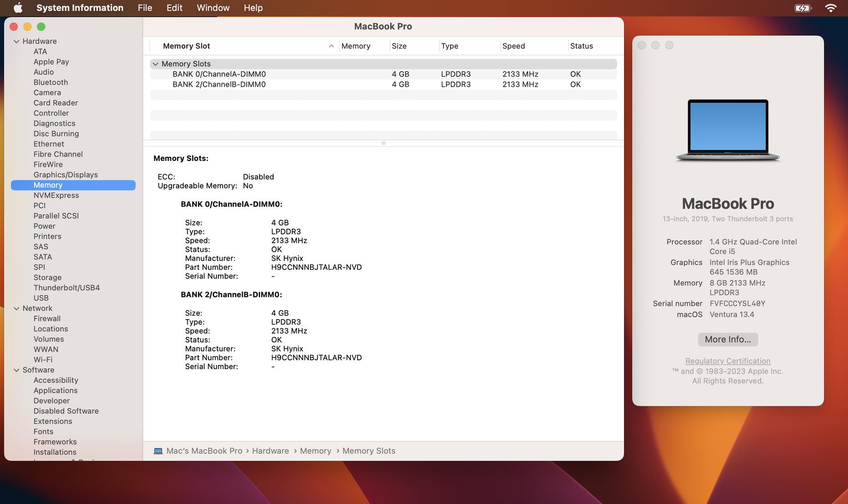The width and height of the screenshot is (848, 504).
Task: Click the MacBook Pro image in About window
Action: pos(728,130)
